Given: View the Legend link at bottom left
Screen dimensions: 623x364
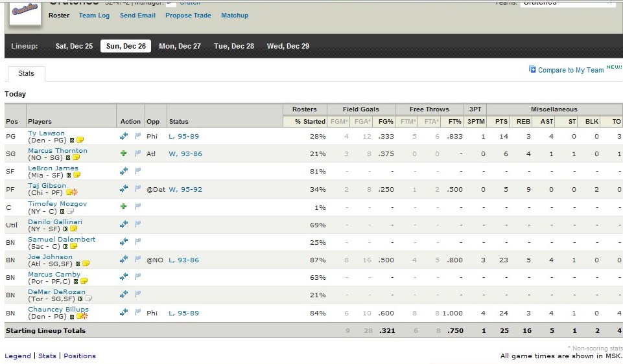Looking at the screenshot, I should coord(18,356).
